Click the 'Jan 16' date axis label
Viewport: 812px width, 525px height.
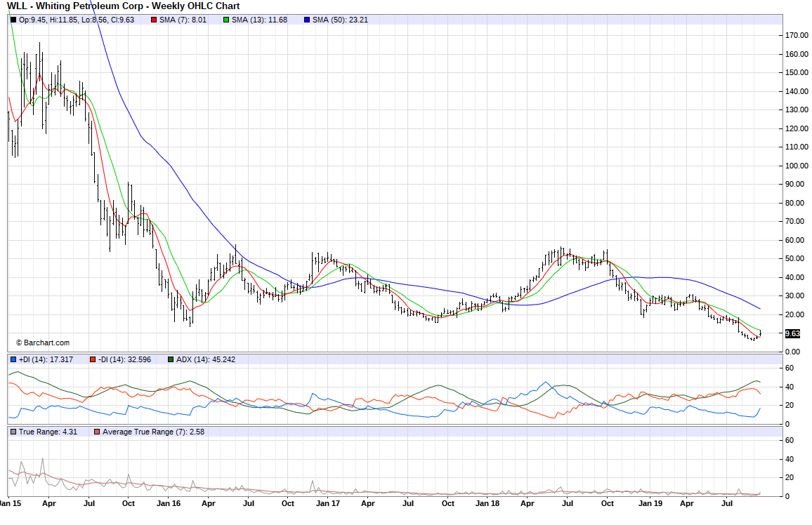pyautogui.click(x=169, y=503)
